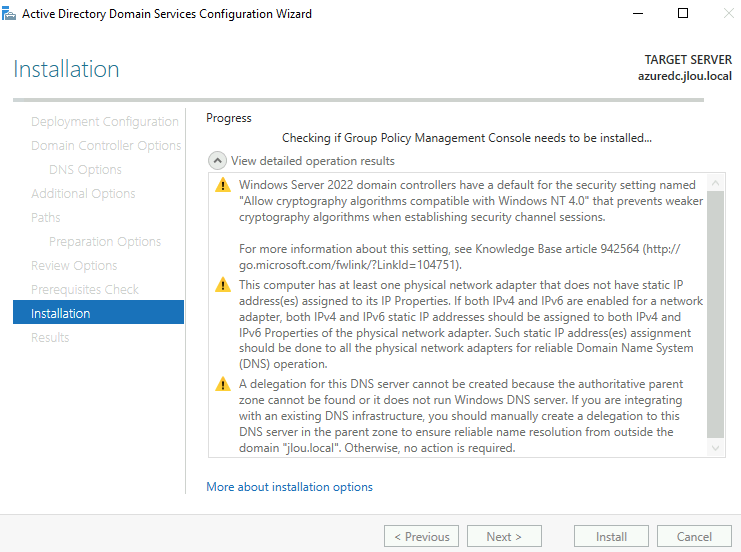Click the DNS delegation warning icon
The image size is (741, 552).
(x=223, y=384)
